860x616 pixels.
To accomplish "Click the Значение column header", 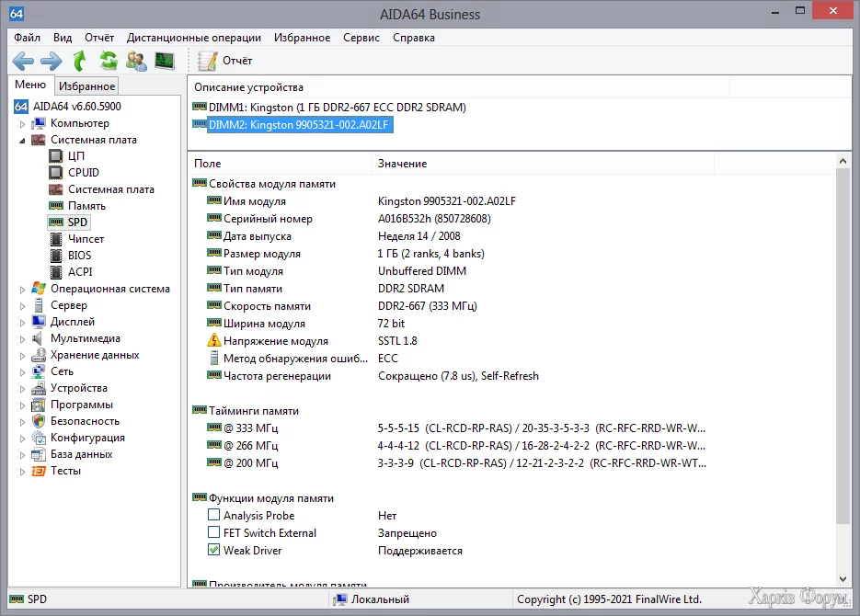I will tap(402, 164).
